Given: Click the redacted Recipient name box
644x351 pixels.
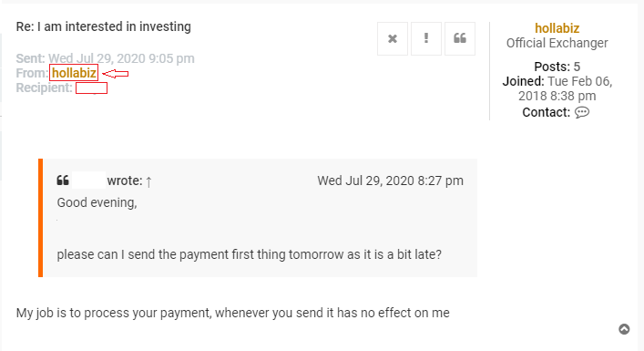Looking at the screenshot, I should (x=92, y=88).
